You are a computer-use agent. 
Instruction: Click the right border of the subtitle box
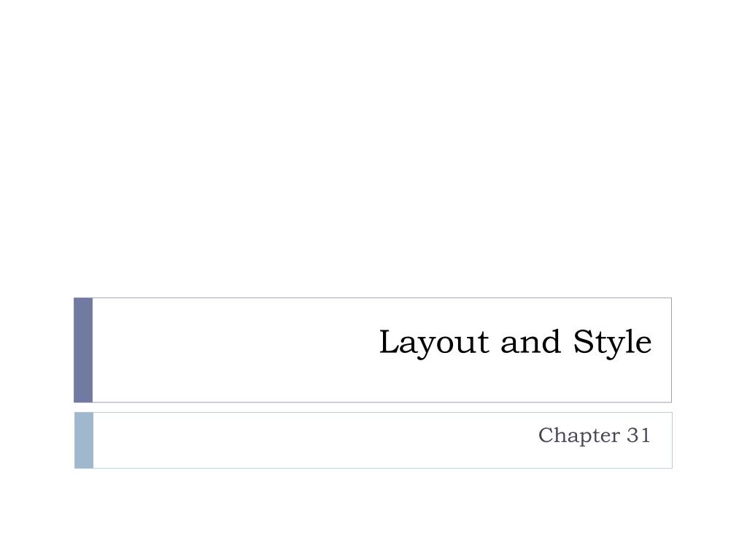pyautogui.click(x=672, y=440)
